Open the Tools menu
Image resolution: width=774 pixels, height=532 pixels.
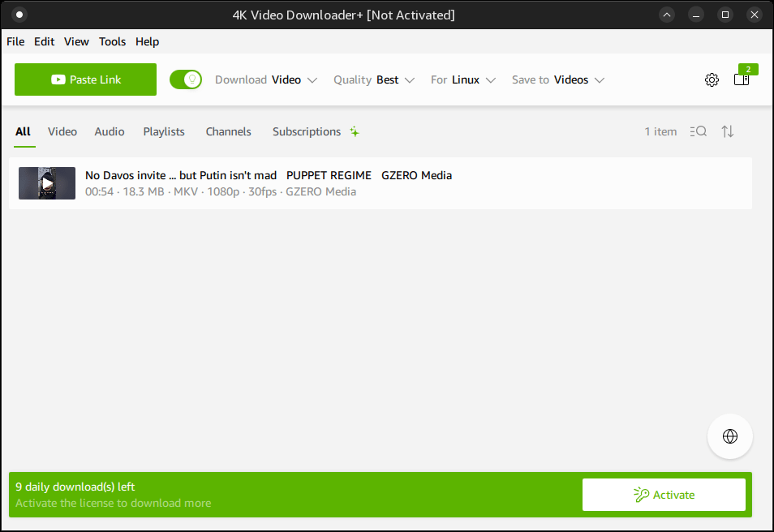113,41
